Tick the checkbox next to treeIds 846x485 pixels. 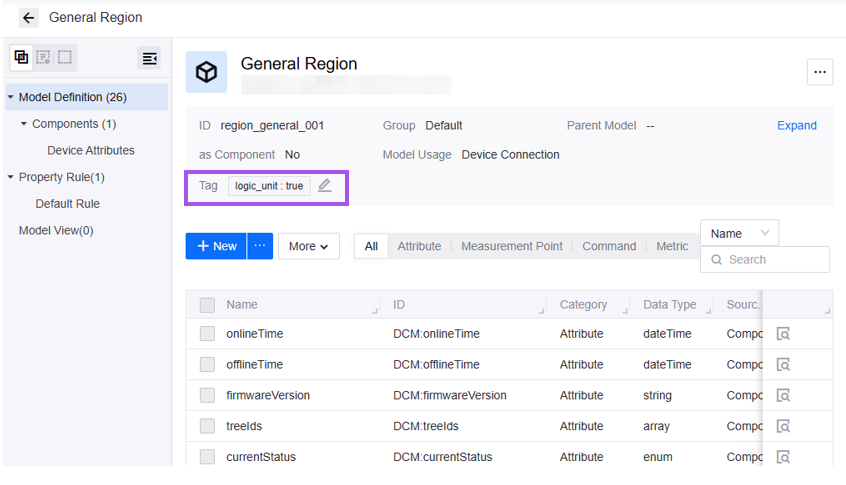pyautogui.click(x=207, y=427)
